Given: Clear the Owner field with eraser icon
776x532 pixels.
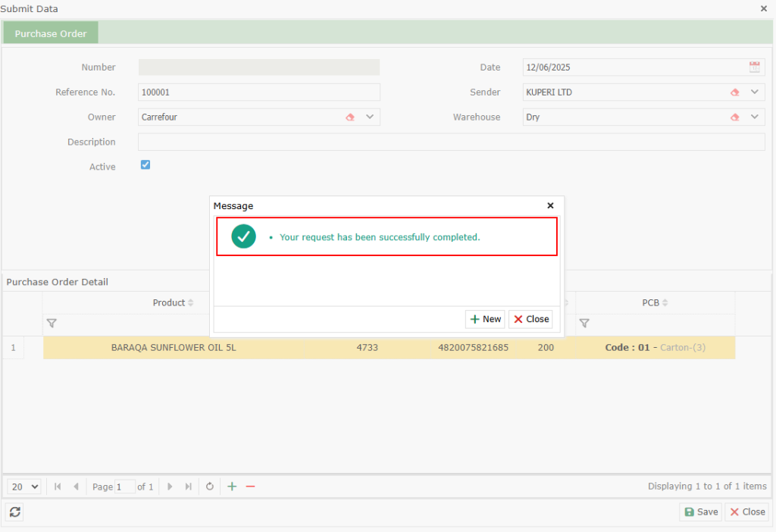Looking at the screenshot, I should click(350, 117).
